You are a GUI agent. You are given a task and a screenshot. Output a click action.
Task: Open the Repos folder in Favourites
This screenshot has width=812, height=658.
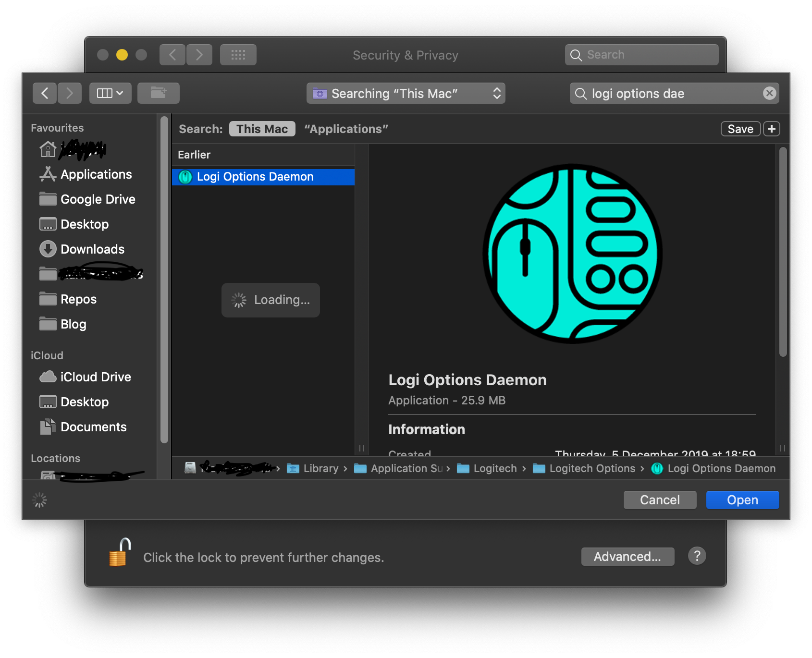(x=78, y=299)
